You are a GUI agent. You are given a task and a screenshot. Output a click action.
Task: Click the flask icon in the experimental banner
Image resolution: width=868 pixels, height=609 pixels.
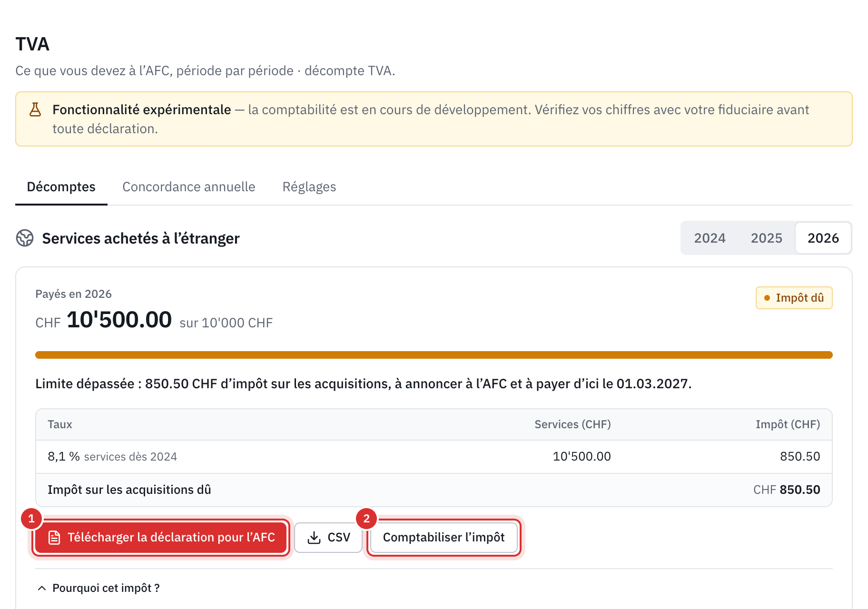click(x=35, y=109)
